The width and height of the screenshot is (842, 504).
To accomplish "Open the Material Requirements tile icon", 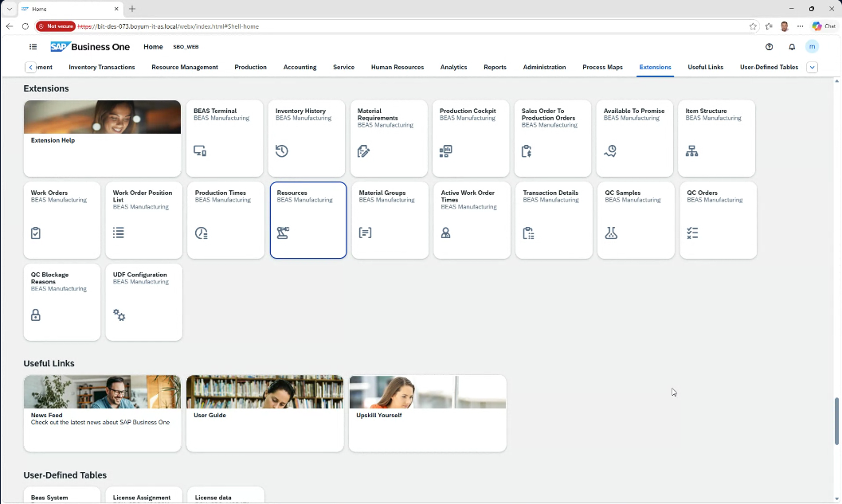I will coord(363,151).
